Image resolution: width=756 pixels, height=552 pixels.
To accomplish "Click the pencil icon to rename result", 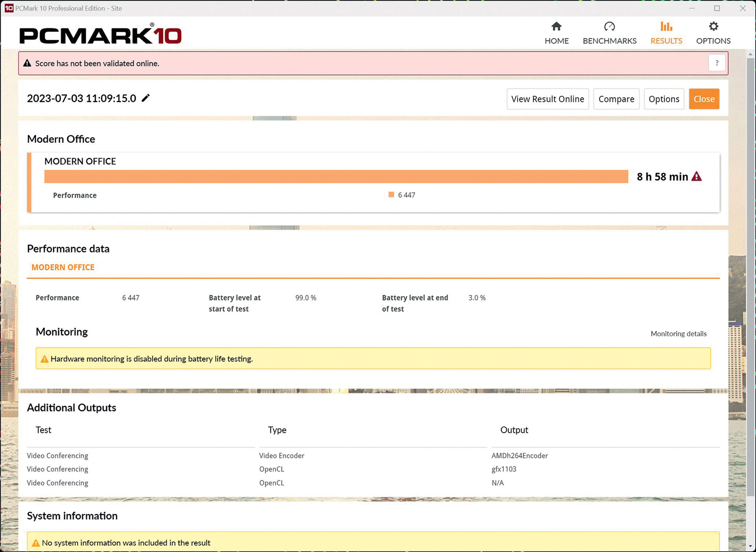I will tap(146, 98).
